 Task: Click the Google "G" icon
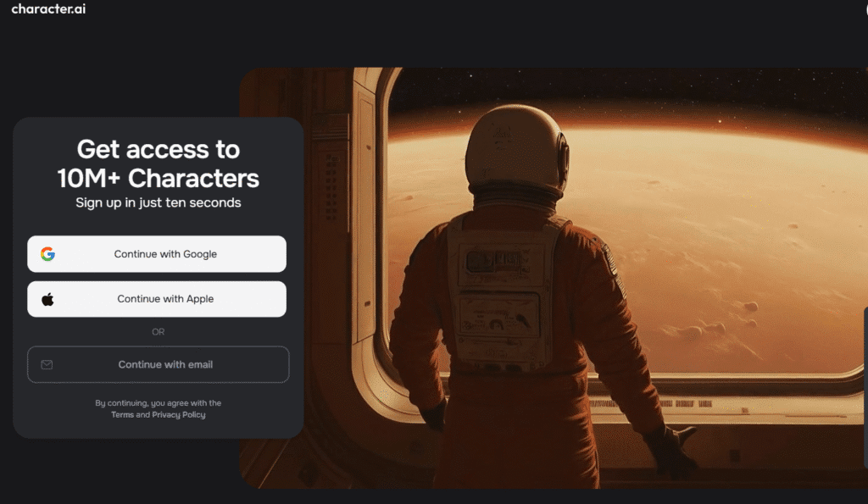[47, 254]
